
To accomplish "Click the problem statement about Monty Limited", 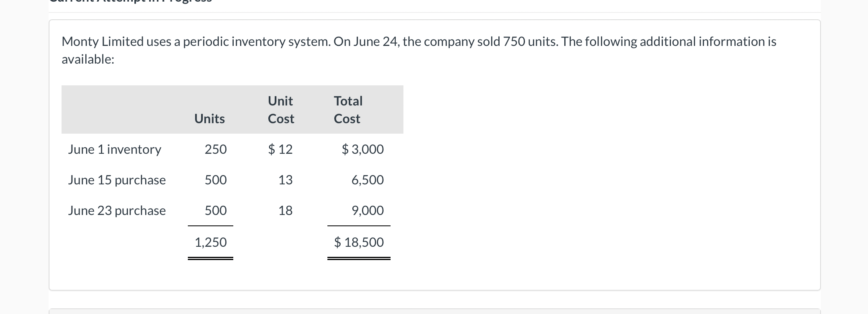I will (418, 42).
